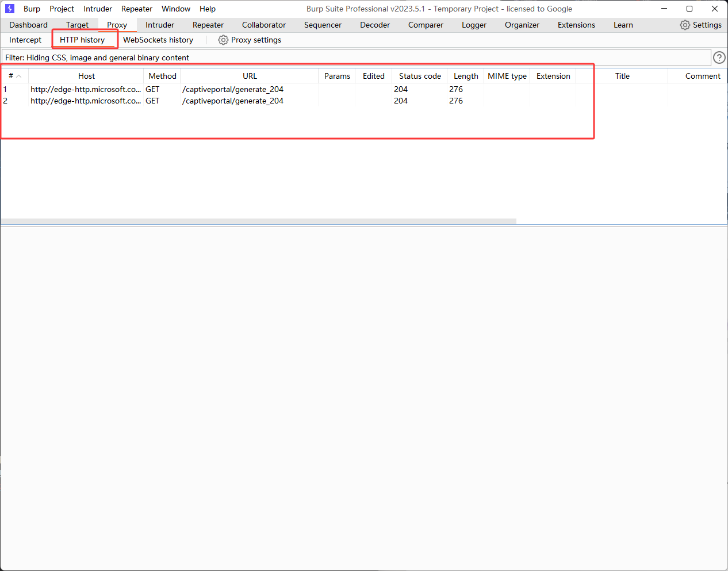The height and width of the screenshot is (571, 728).
Task: Sort by the Method column header
Action: tap(162, 76)
